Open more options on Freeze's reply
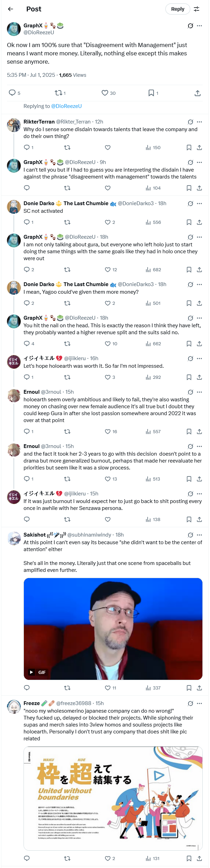 click(x=199, y=703)
